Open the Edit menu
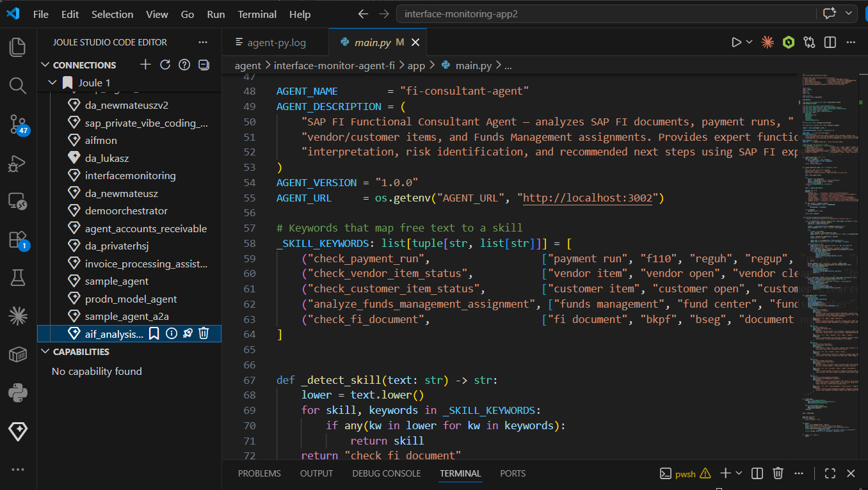The width and height of the screenshot is (868, 490). (x=70, y=14)
